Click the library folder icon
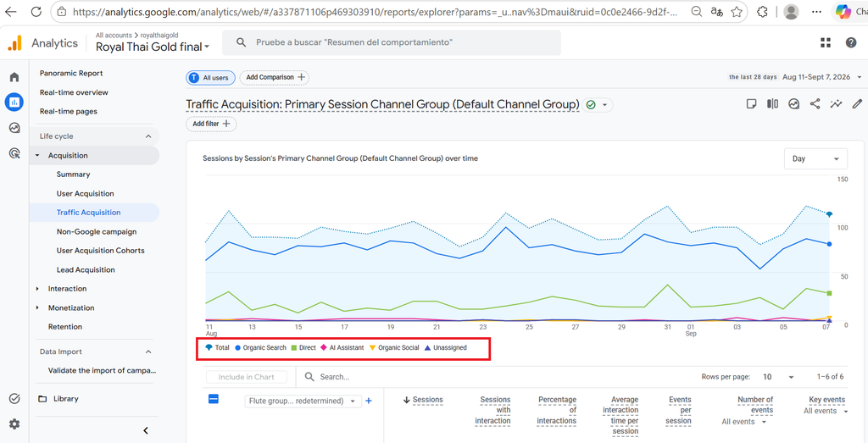Screen dimensions: 868x443 click(x=42, y=399)
